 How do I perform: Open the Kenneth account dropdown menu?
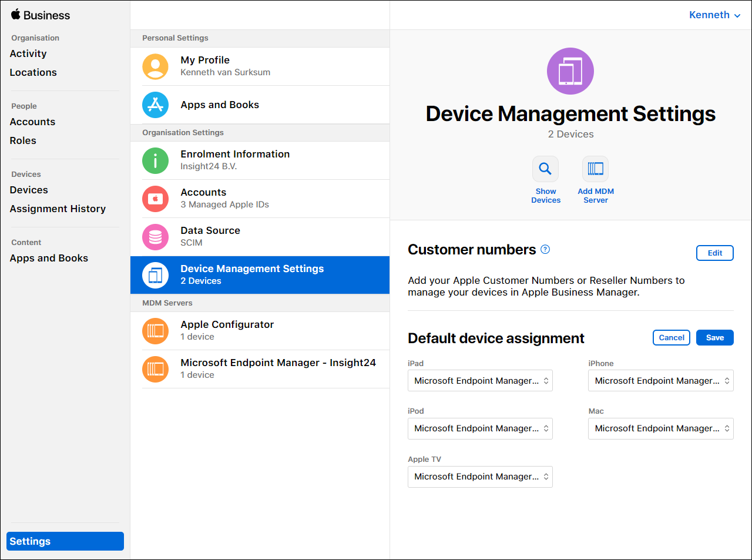click(x=714, y=15)
